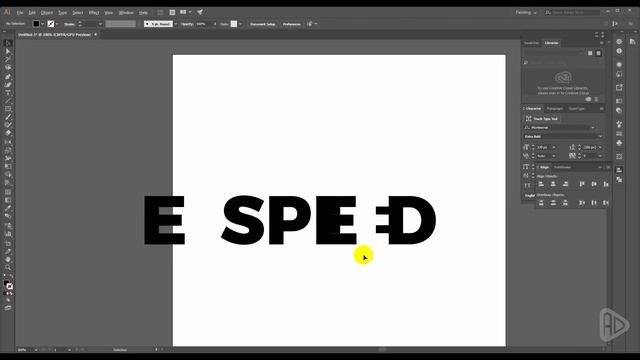The width and height of the screenshot is (640, 360).
Task: Open the Effect menu
Action: [94, 13]
